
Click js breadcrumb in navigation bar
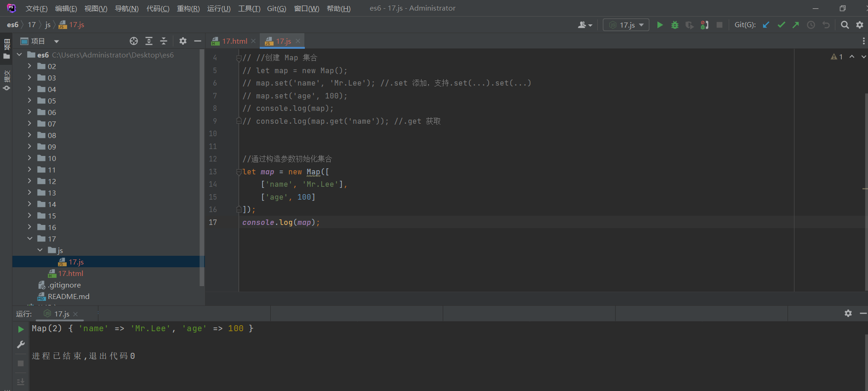point(48,25)
